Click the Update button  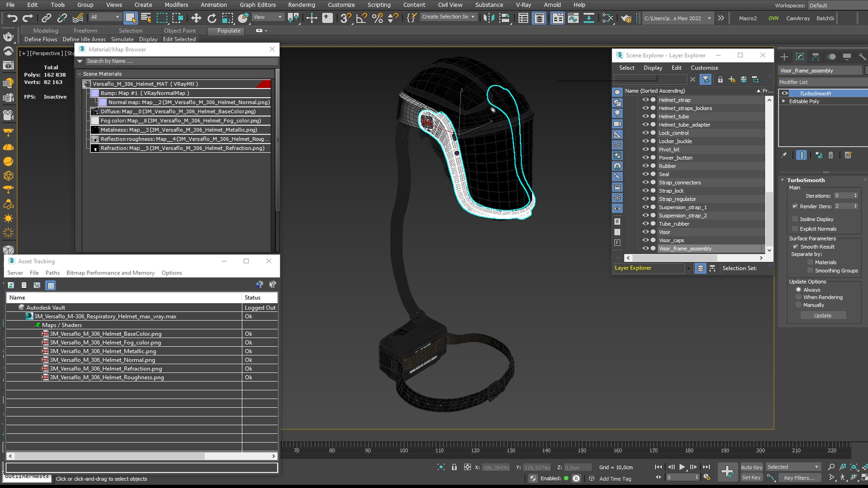pos(823,315)
